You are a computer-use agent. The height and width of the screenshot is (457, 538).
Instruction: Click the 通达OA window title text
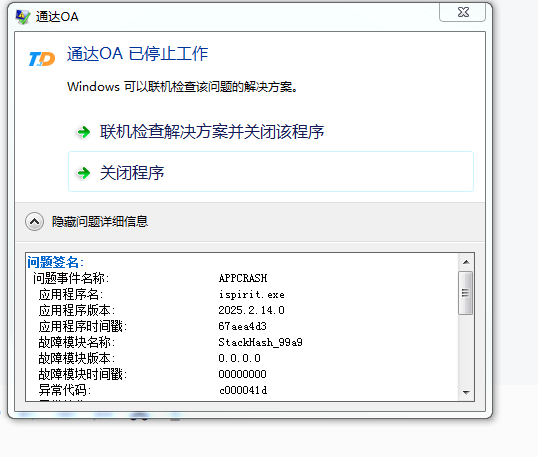coord(57,17)
